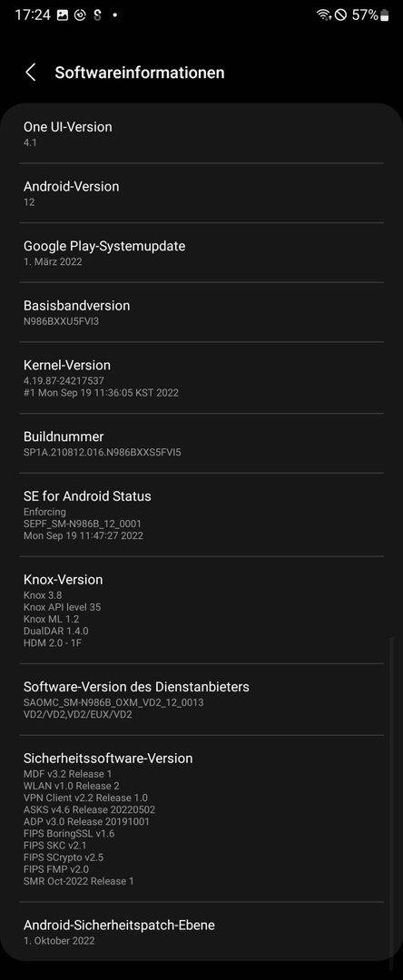
Task: Tap the battery indicator icon
Action: point(384,15)
